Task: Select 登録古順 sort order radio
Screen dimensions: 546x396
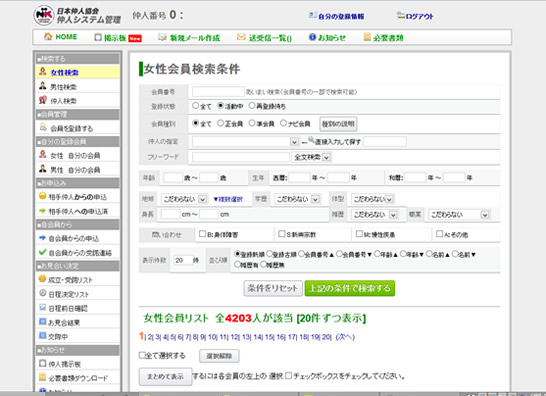Action: [x=269, y=254]
